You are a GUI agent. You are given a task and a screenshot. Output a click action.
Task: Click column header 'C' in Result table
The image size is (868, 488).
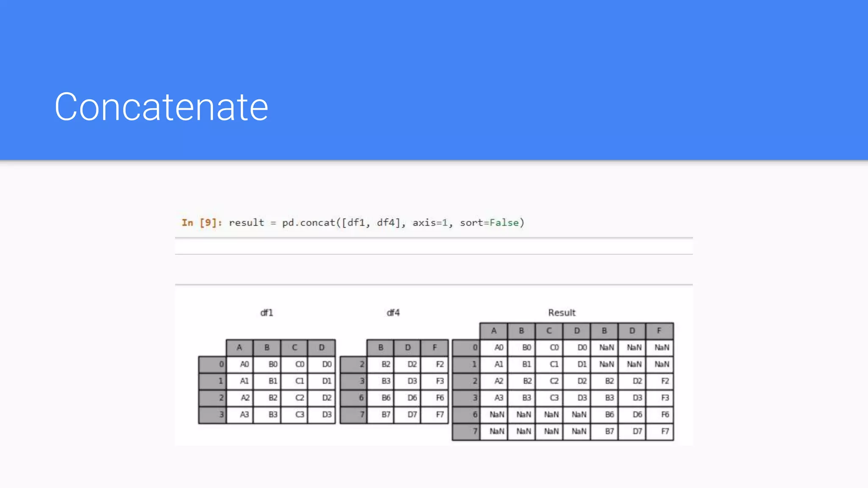(x=549, y=331)
